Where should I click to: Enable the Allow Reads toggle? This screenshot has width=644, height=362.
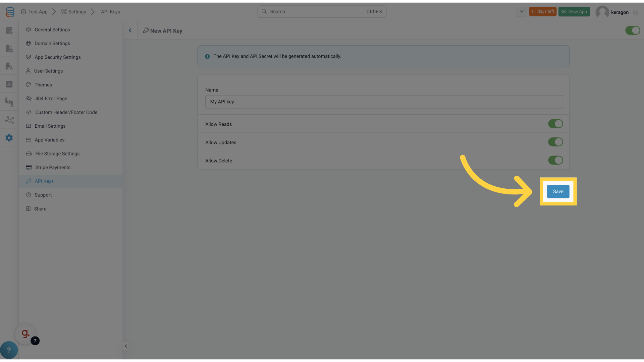[x=555, y=124]
